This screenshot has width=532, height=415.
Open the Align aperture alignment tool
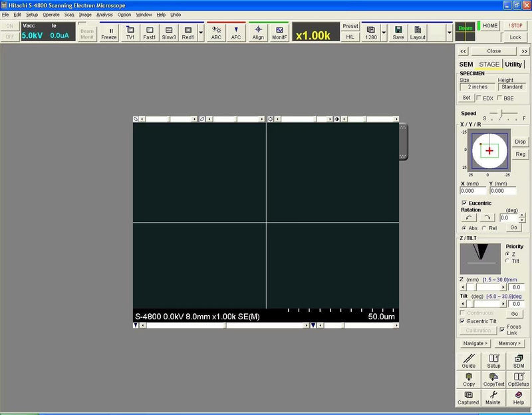[259, 33]
